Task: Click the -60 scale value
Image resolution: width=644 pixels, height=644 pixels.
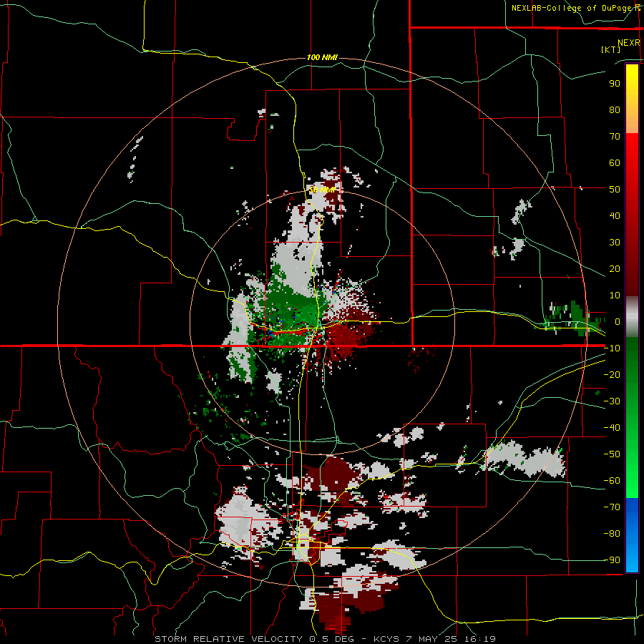Action: [612, 481]
